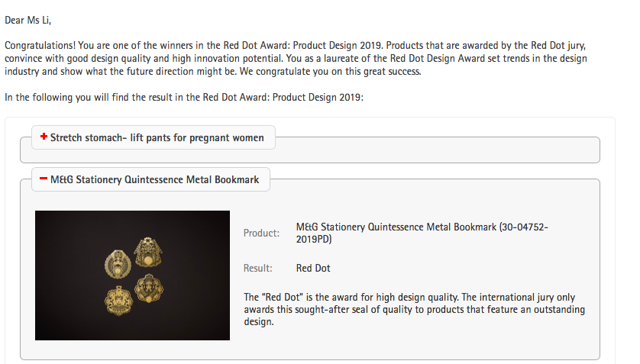This screenshot has height=364, width=640.
Task: Click the metal bookmark product photo
Action: pyautogui.click(x=132, y=275)
